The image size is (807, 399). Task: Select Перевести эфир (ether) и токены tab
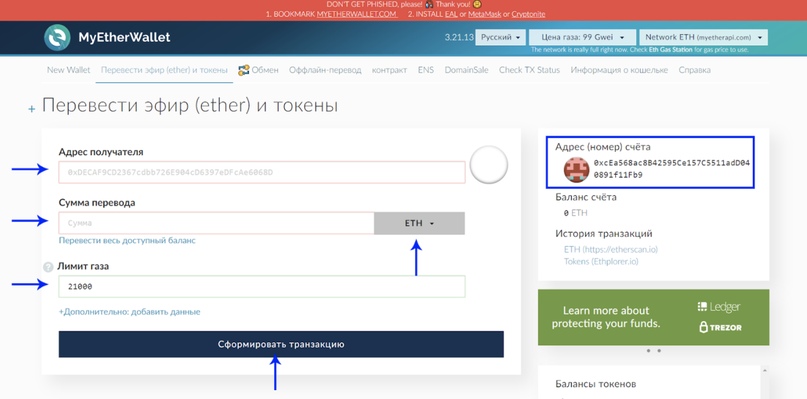pyautogui.click(x=164, y=70)
